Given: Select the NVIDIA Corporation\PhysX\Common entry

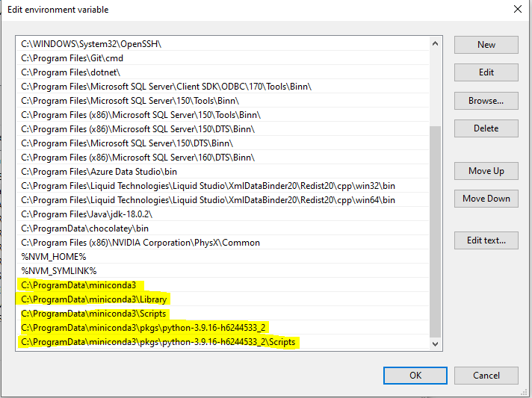Looking at the screenshot, I should click(223, 243).
